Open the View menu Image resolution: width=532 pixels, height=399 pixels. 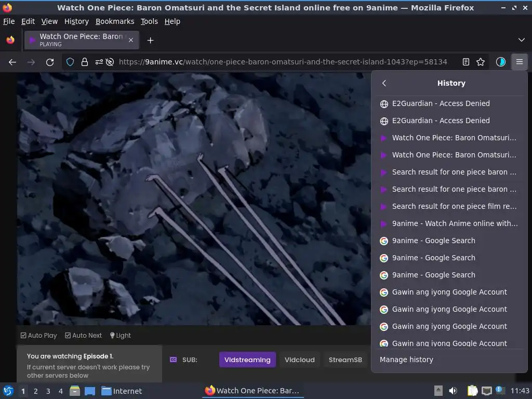coord(49,21)
